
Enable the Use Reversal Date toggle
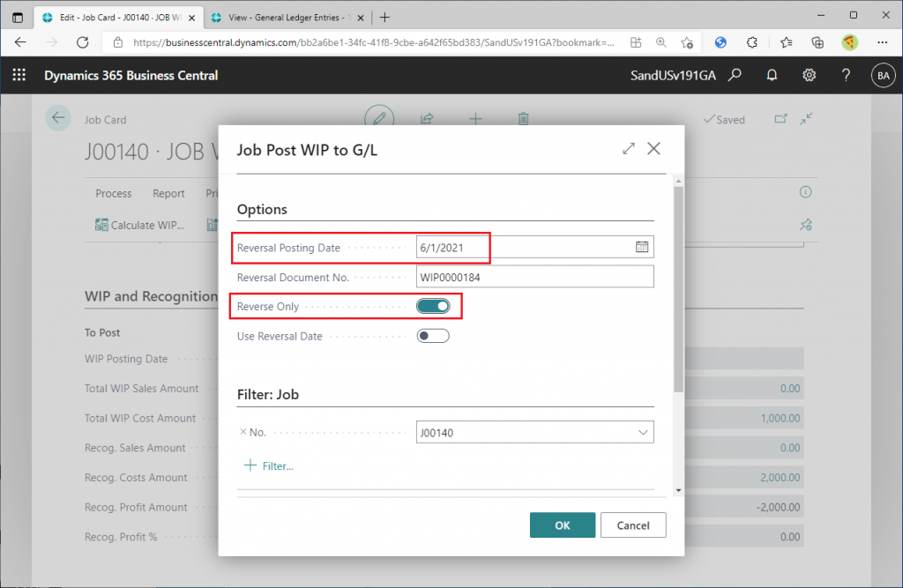coord(433,336)
